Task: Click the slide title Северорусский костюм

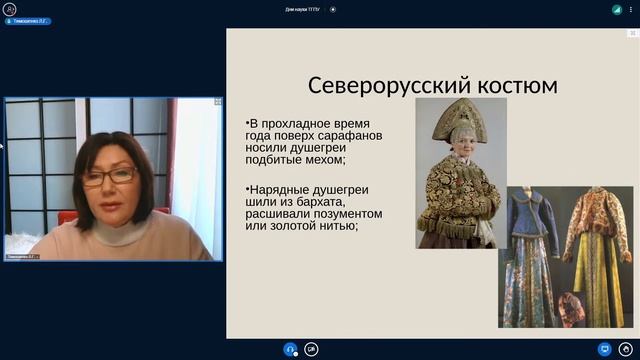Action: (x=433, y=86)
